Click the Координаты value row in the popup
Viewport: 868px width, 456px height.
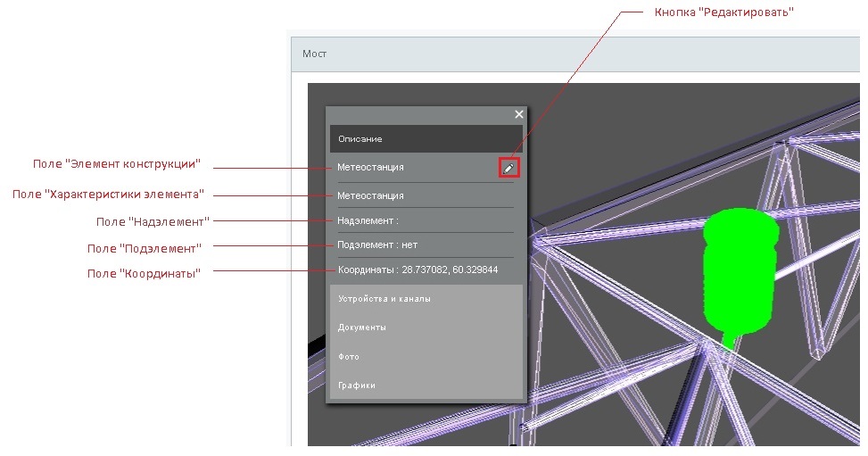[417, 269]
